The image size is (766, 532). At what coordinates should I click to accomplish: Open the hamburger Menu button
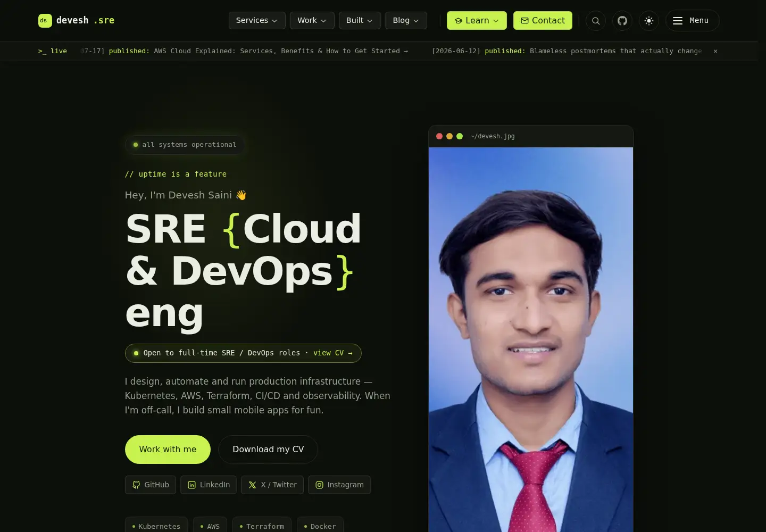point(692,21)
